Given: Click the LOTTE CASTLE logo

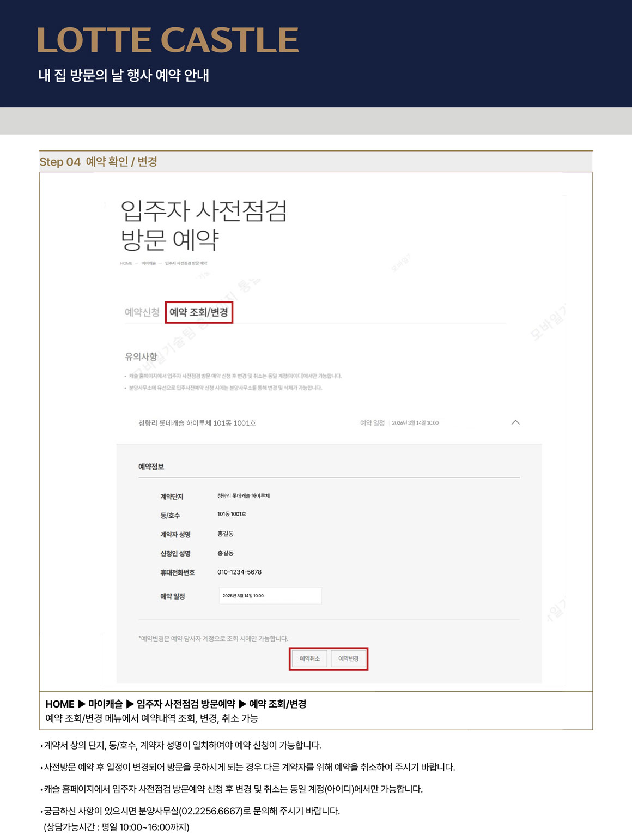Looking at the screenshot, I should [x=168, y=40].
